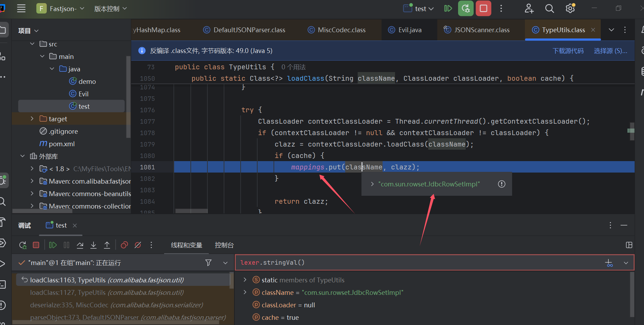Select deserialze:335, MiscCodec frame
The height and width of the screenshot is (325, 644).
[117, 305]
